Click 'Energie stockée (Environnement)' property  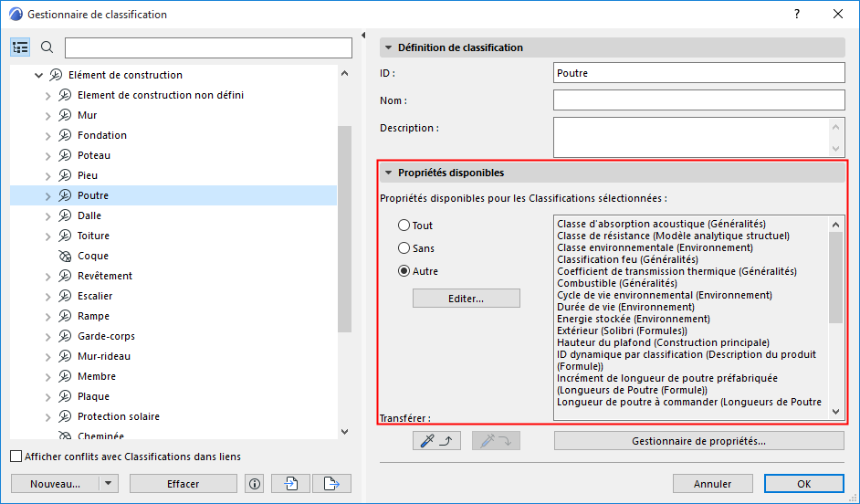click(634, 319)
